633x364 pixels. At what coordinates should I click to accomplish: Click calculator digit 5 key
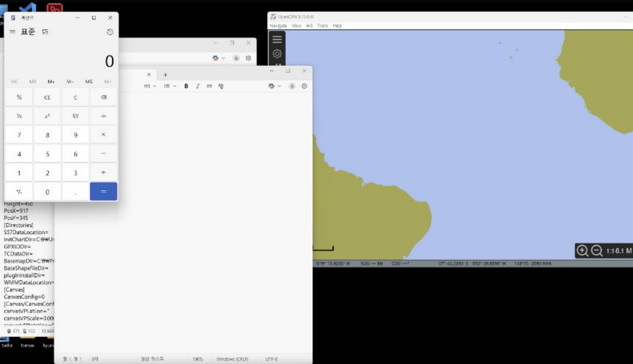click(x=47, y=154)
